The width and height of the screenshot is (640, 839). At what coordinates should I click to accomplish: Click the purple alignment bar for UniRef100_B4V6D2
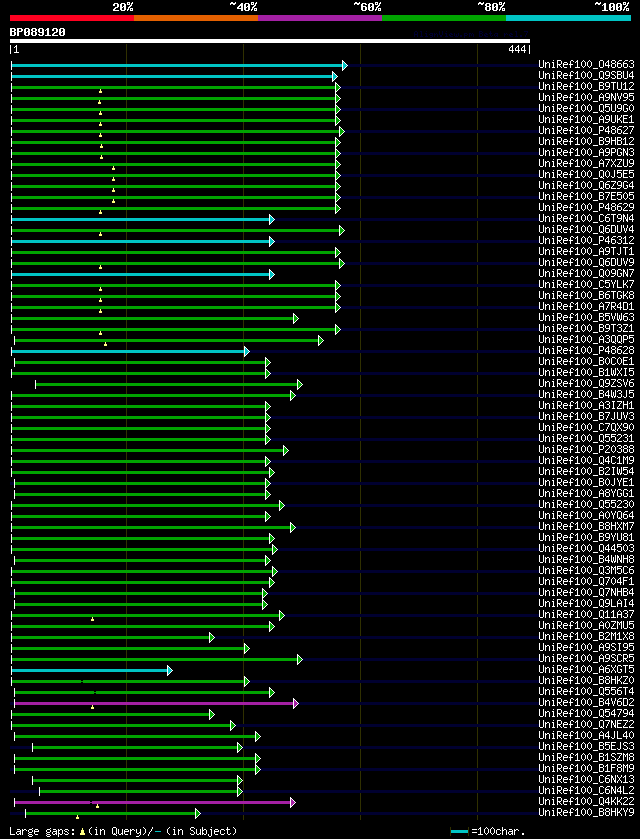(154, 703)
